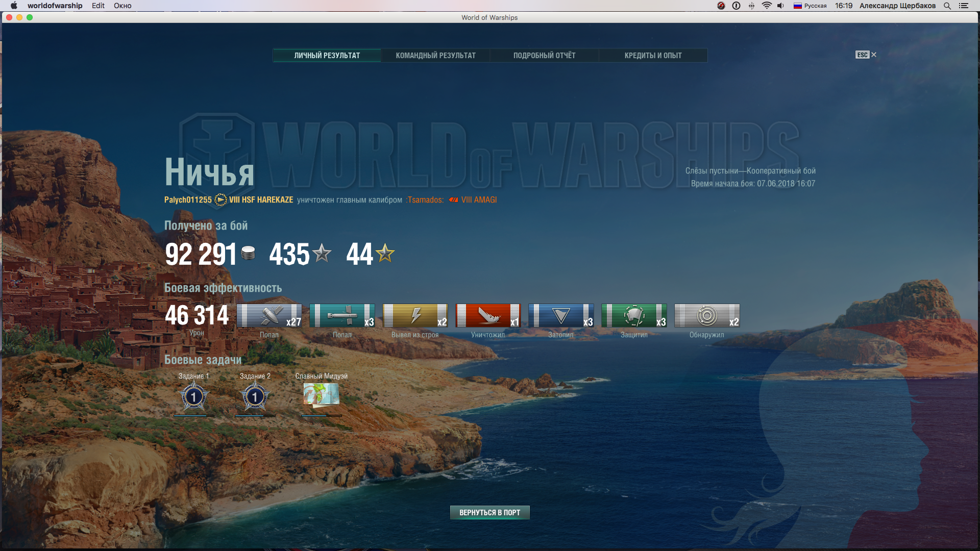This screenshot has width=980, height=551.
Task: Click the Вернуться в порт button
Action: [490, 512]
